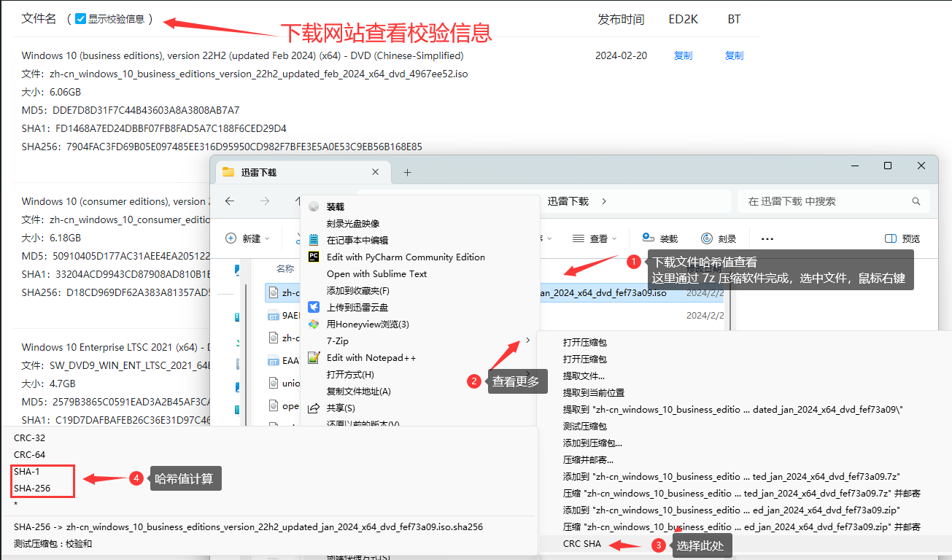Select the BT file icon beside EAA
The height and width of the screenshot is (560, 952).
[274, 360]
